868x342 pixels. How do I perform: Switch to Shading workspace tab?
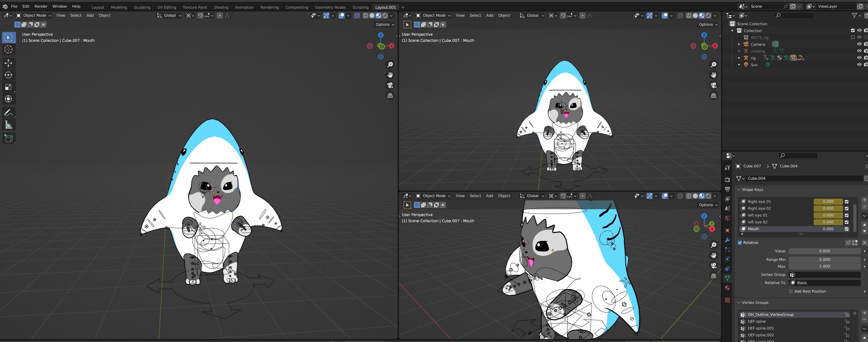click(x=221, y=7)
